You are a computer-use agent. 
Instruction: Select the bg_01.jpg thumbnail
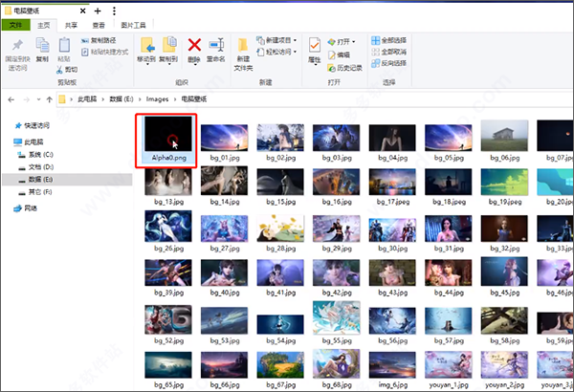coord(225,138)
